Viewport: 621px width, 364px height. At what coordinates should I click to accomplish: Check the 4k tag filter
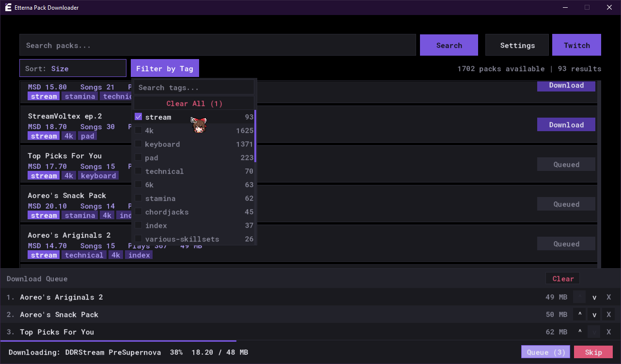pyautogui.click(x=138, y=131)
